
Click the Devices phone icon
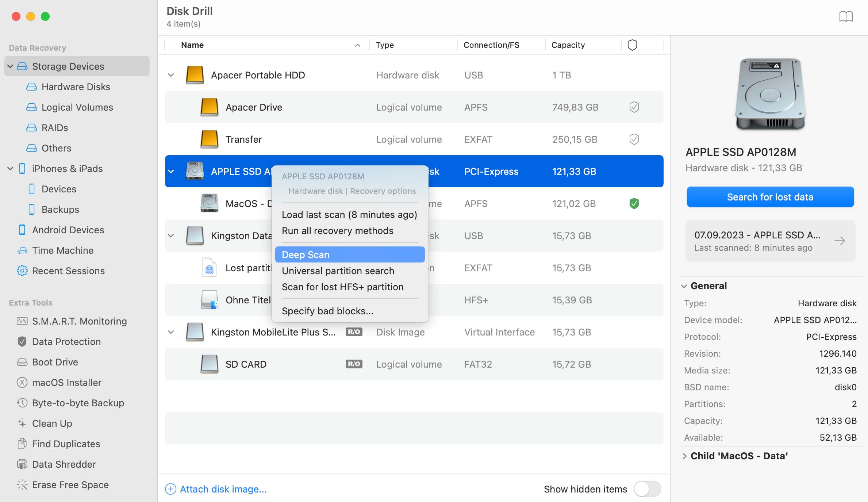(32, 189)
